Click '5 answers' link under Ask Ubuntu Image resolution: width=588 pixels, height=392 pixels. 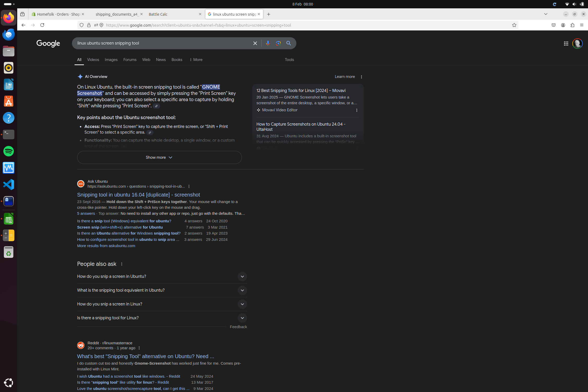tap(86, 213)
